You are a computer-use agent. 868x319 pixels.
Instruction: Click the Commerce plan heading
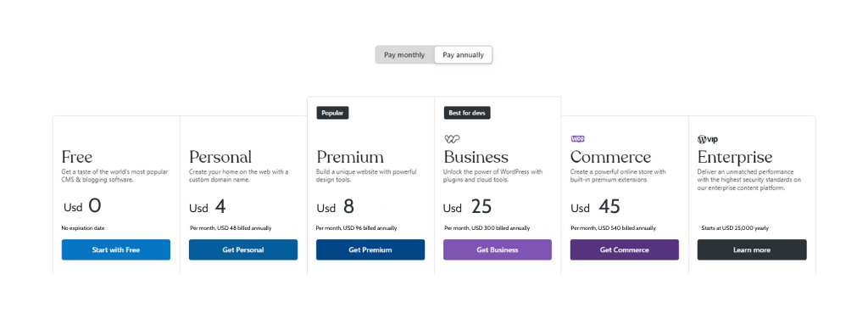[x=610, y=157]
